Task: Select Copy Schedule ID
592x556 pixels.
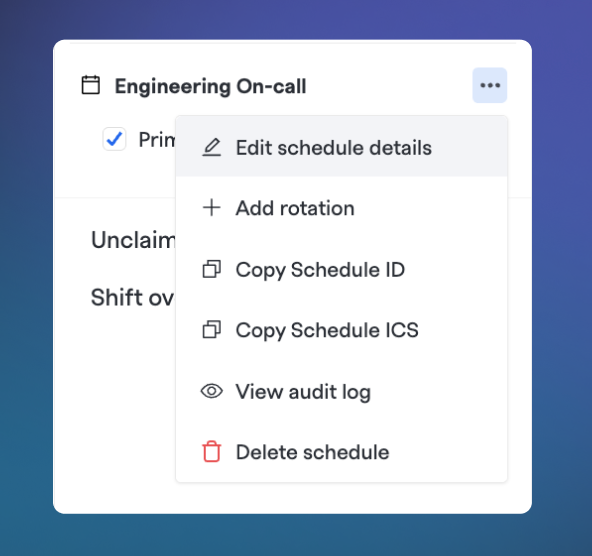Action: [x=341, y=269]
